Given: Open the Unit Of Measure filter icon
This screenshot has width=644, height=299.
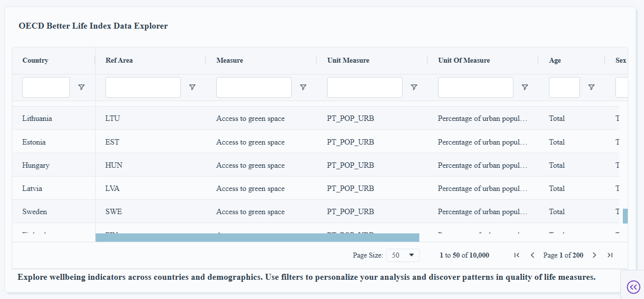Looking at the screenshot, I should [525, 87].
